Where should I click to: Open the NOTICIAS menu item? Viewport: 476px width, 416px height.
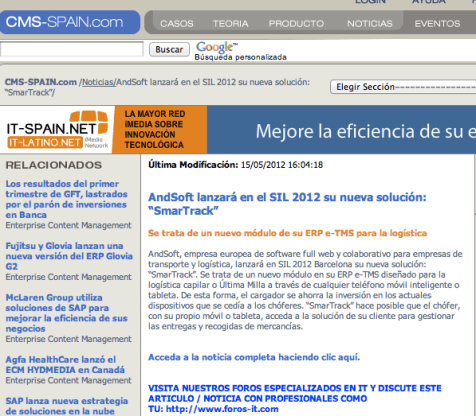click(x=370, y=24)
